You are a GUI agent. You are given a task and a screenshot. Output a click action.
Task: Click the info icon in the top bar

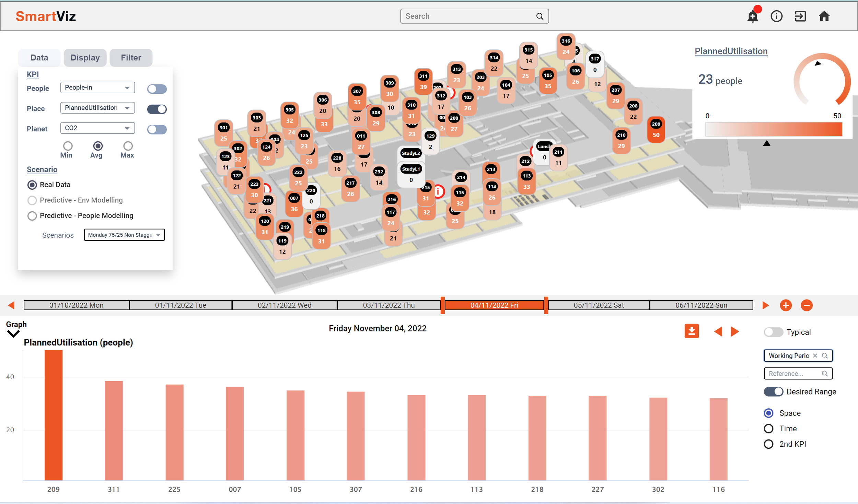[x=777, y=16]
